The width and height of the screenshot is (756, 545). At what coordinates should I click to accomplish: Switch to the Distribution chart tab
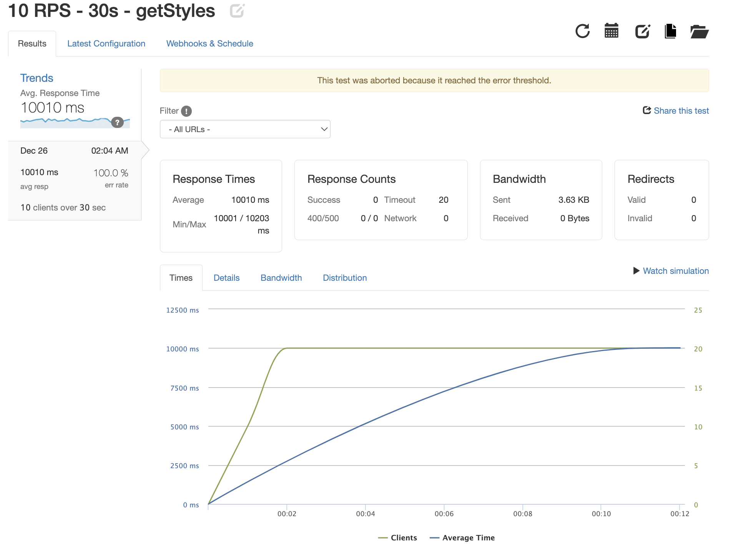pos(345,278)
